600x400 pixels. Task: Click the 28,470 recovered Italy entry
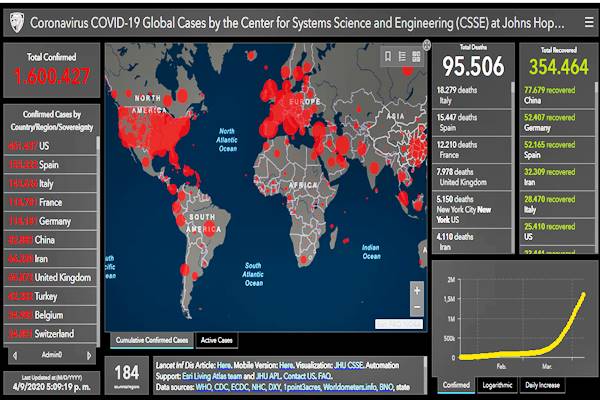coord(557,204)
